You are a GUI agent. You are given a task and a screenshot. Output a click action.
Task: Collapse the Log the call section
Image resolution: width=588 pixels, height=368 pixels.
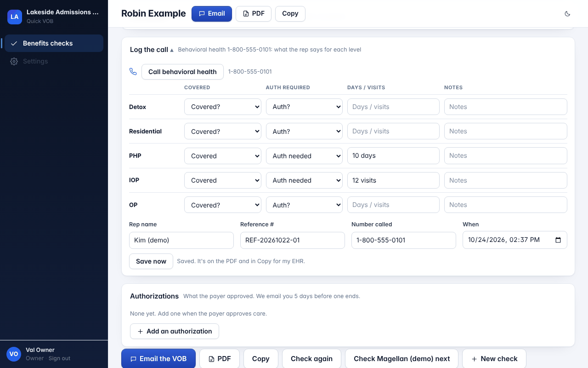[152, 50]
